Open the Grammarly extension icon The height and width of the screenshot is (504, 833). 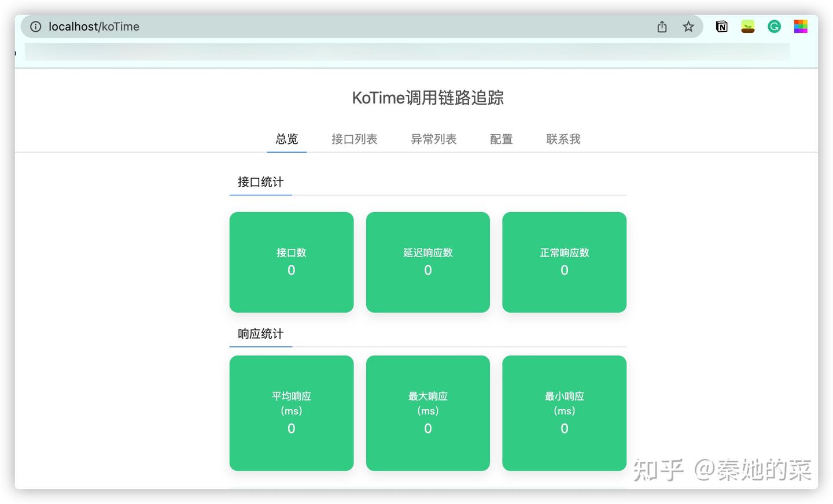coord(774,26)
